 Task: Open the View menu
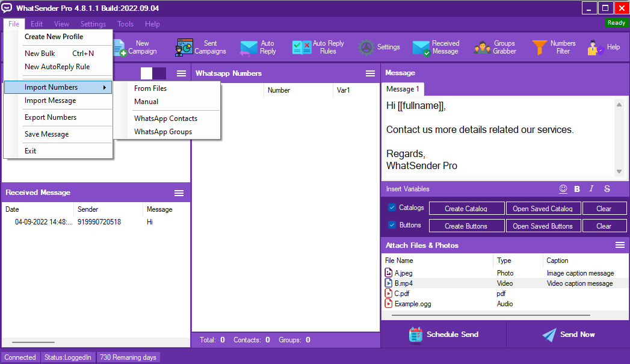[61, 24]
